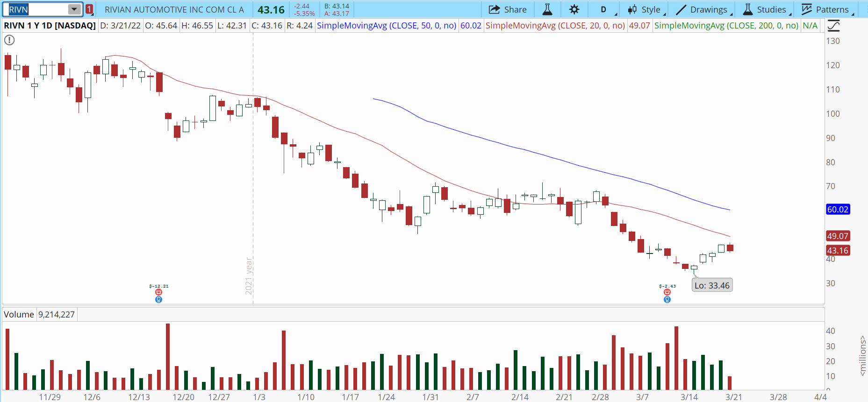
Task: Click the December lightbulb event icon
Action: [158, 299]
